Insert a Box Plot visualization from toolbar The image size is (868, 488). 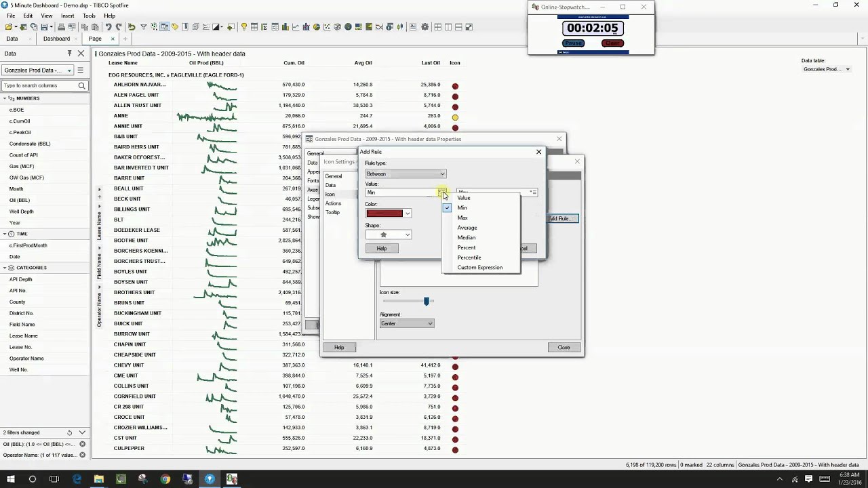point(399,27)
